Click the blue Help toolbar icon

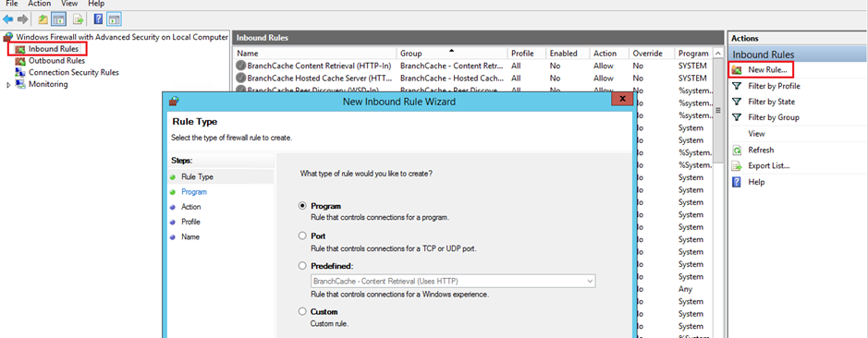(x=99, y=19)
